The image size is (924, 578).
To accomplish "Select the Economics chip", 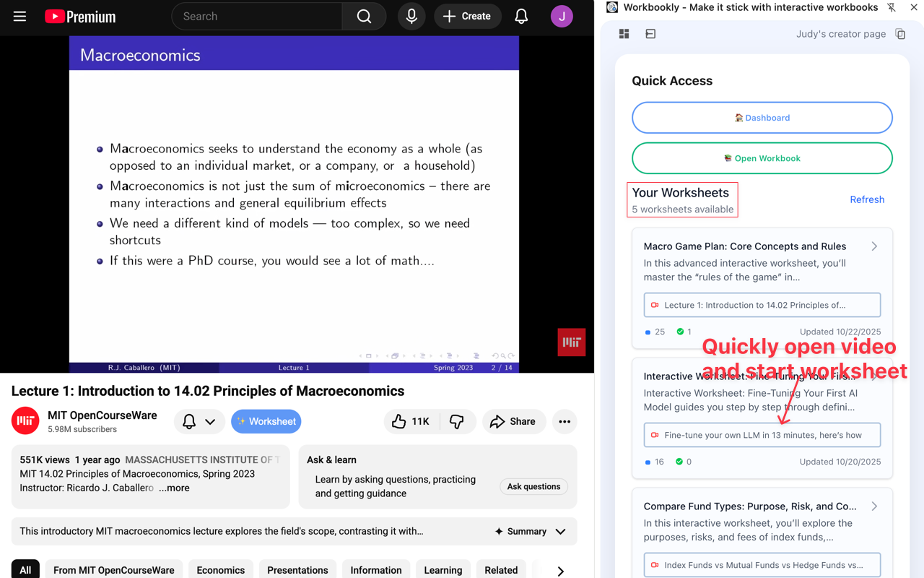I will (x=221, y=570).
